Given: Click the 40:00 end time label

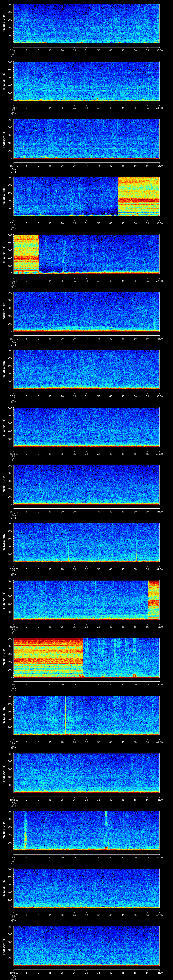Looking at the screenshot, I should tap(159, 627).
